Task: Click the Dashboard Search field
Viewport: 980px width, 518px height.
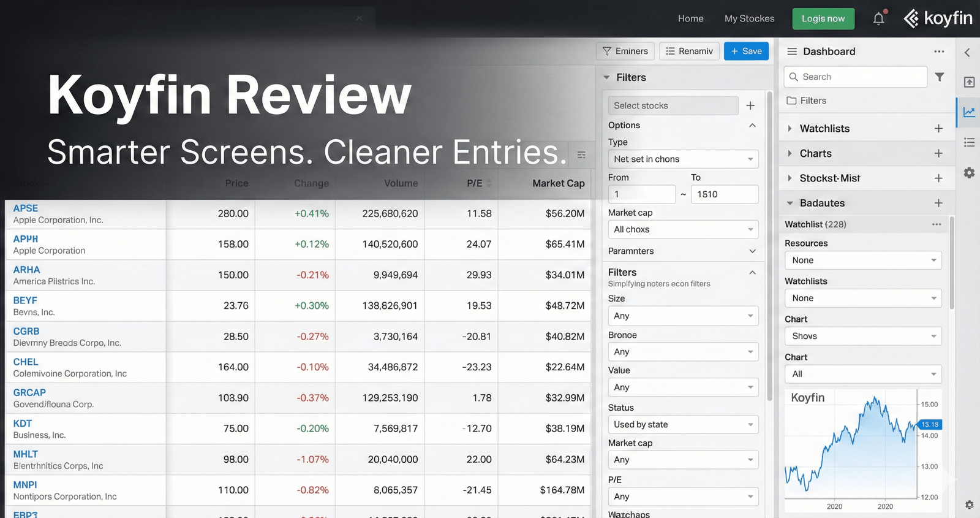Action: tap(855, 77)
